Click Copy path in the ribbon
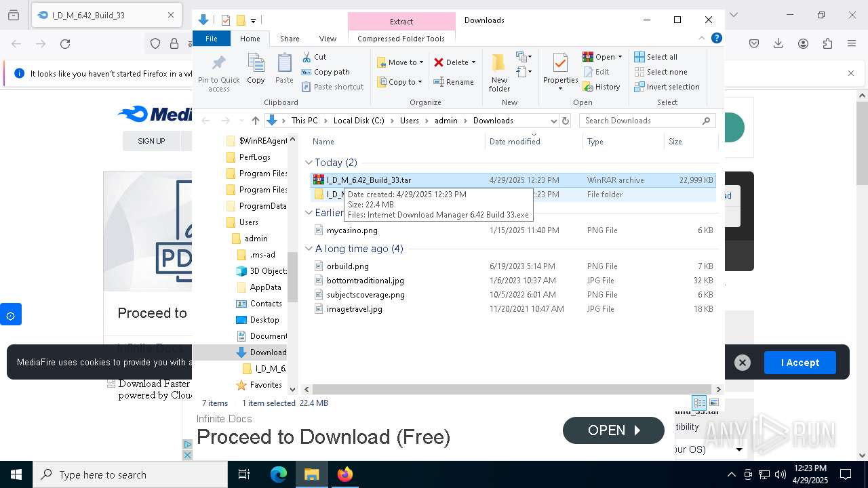This screenshot has height=488, width=868. 325,72
